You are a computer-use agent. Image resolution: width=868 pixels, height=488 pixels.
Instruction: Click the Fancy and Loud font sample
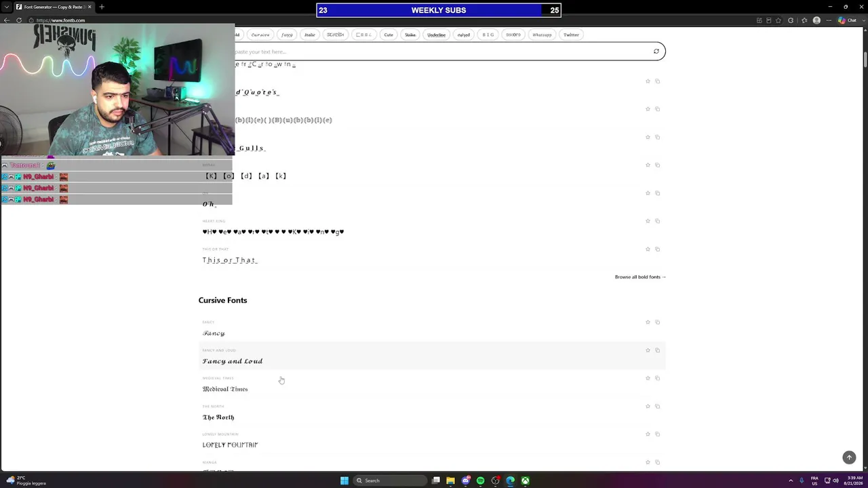[x=233, y=361]
